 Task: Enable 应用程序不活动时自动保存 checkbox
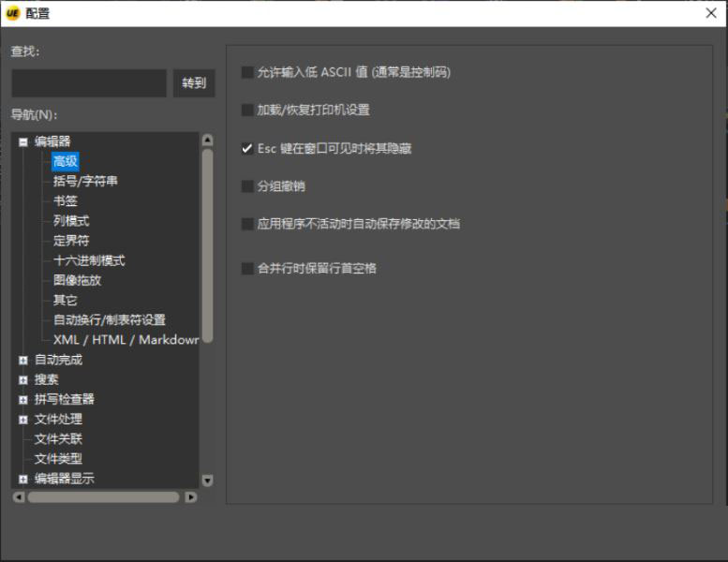click(247, 224)
